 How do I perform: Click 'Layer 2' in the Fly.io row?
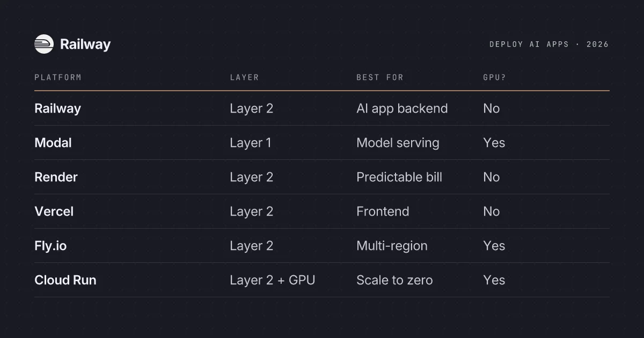point(252,246)
